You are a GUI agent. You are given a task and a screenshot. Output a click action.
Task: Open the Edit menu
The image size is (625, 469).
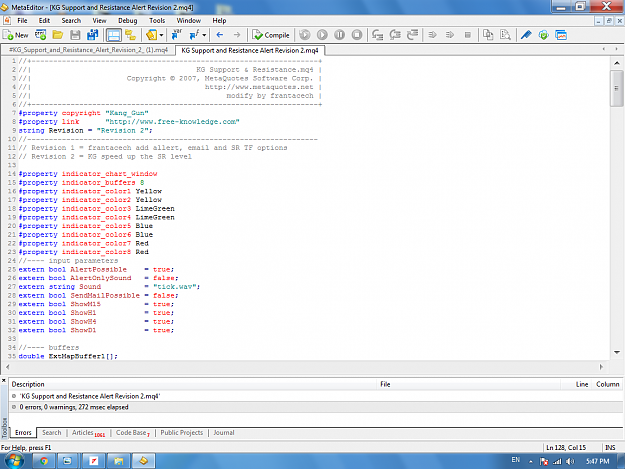click(44, 20)
